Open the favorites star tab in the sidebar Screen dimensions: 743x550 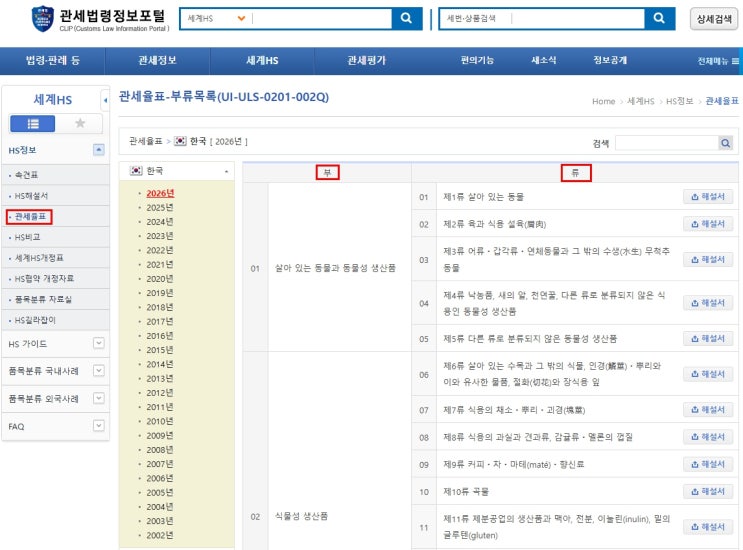80,124
